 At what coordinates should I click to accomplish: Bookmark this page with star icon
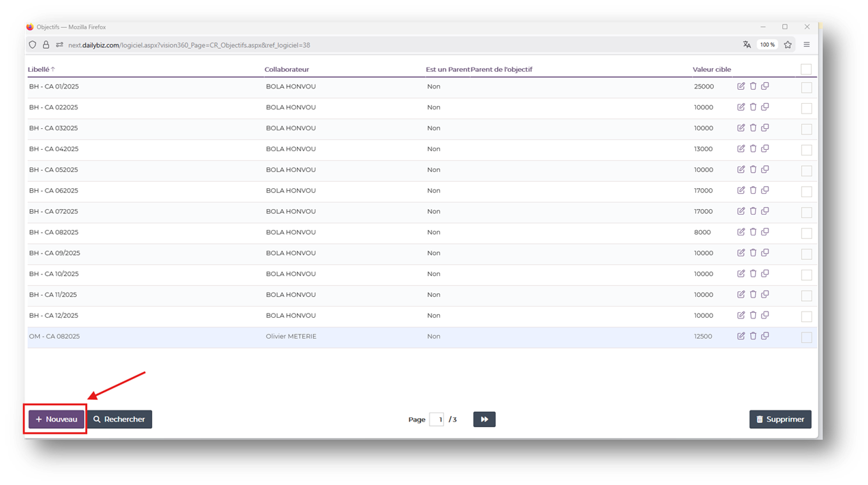tap(788, 45)
